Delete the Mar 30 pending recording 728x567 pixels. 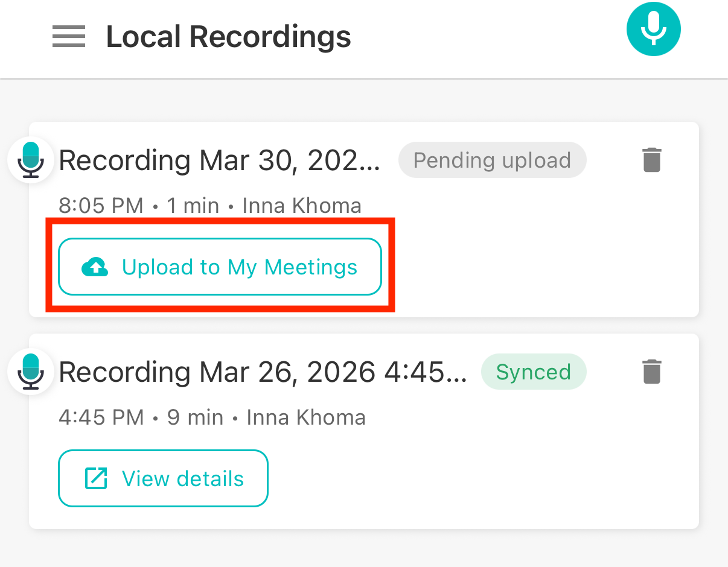(652, 160)
